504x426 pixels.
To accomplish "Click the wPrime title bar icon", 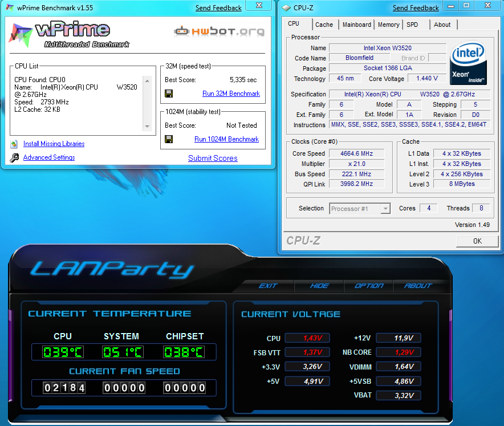I will pos(10,8).
